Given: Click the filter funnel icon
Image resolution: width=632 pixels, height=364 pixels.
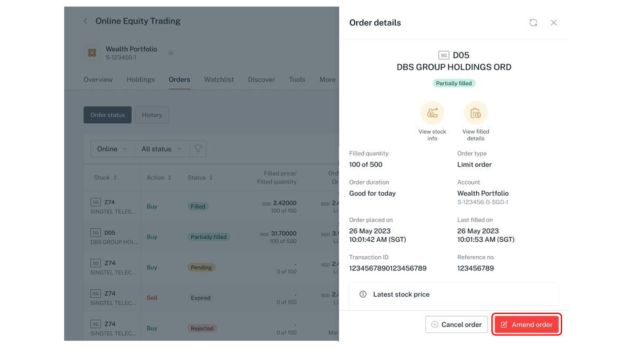Looking at the screenshot, I should click(x=198, y=149).
